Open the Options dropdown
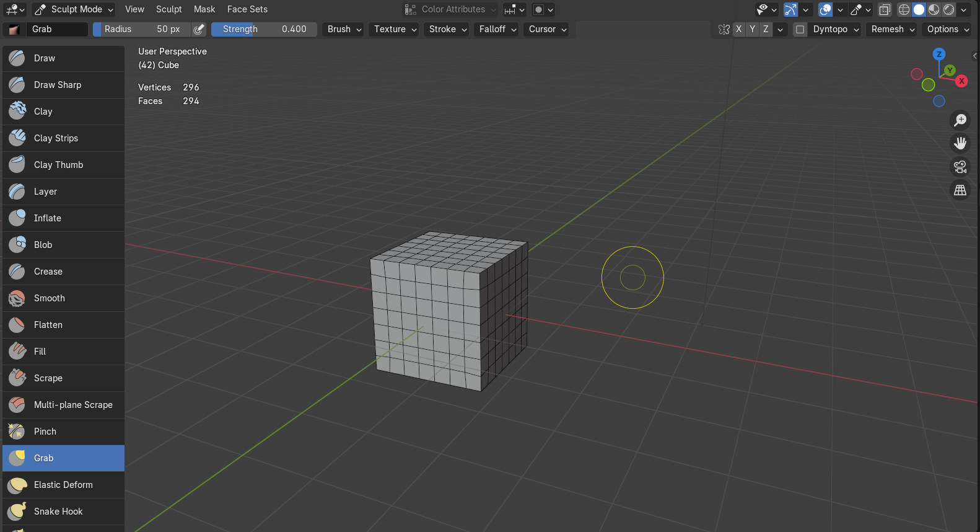980x532 pixels. [947, 29]
